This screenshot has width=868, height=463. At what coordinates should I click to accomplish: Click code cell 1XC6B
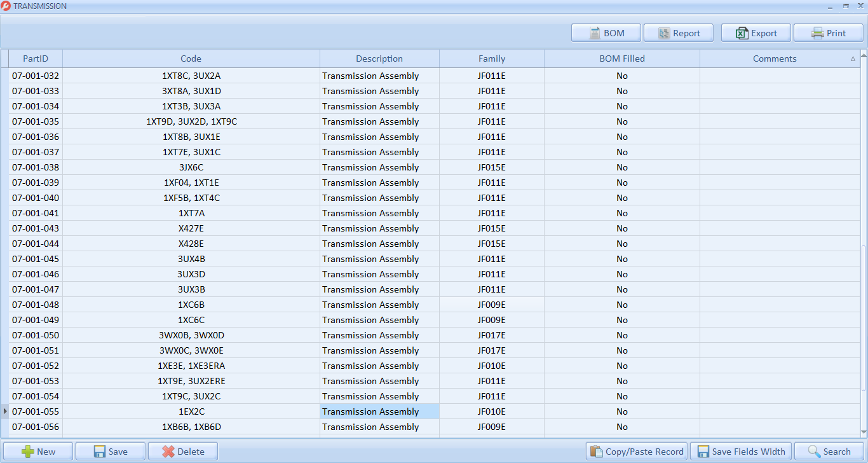pyautogui.click(x=191, y=305)
